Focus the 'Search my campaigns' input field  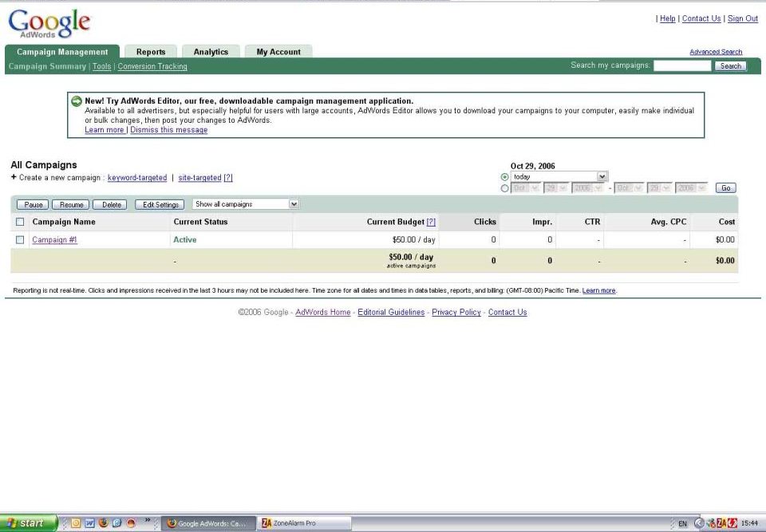pyautogui.click(x=682, y=66)
